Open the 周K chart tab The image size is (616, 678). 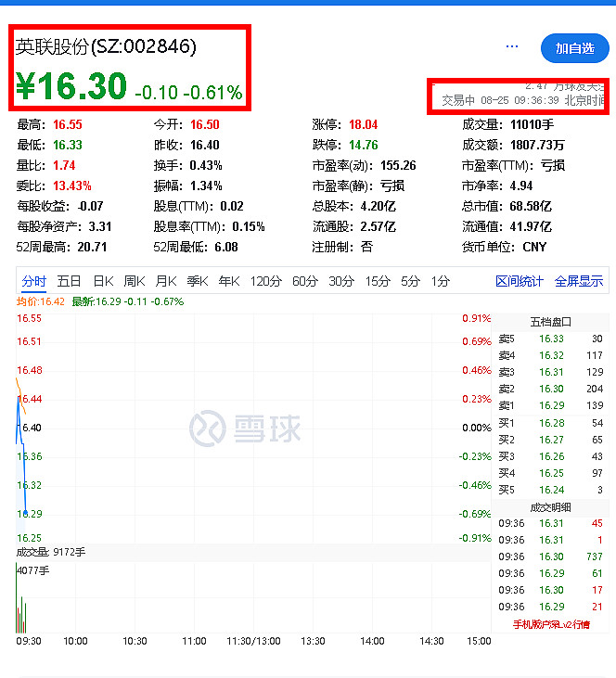(x=135, y=281)
